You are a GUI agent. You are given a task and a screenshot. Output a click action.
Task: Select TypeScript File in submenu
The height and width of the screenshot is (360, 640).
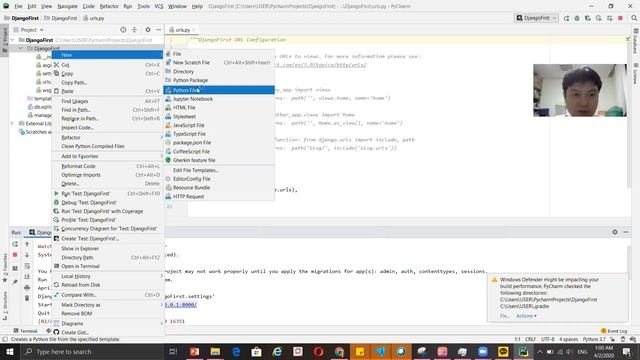(219, 134)
